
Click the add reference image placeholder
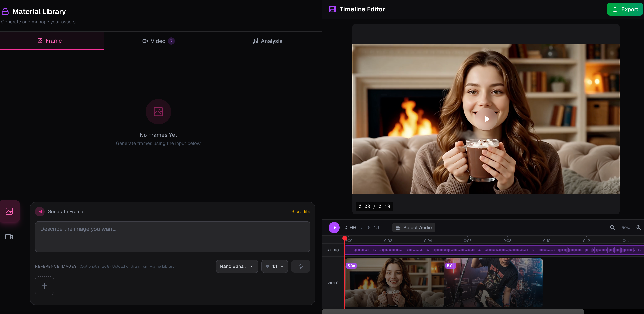pos(44,286)
